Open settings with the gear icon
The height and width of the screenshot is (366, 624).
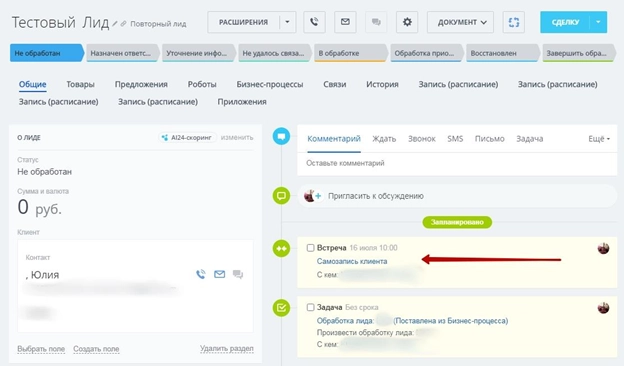click(407, 22)
